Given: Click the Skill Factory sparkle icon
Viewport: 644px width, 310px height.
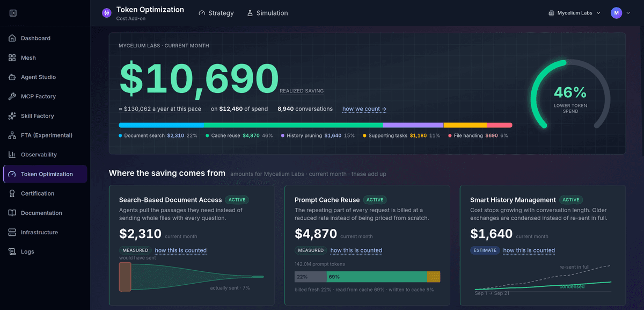Looking at the screenshot, I should pyautogui.click(x=12, y=116).
